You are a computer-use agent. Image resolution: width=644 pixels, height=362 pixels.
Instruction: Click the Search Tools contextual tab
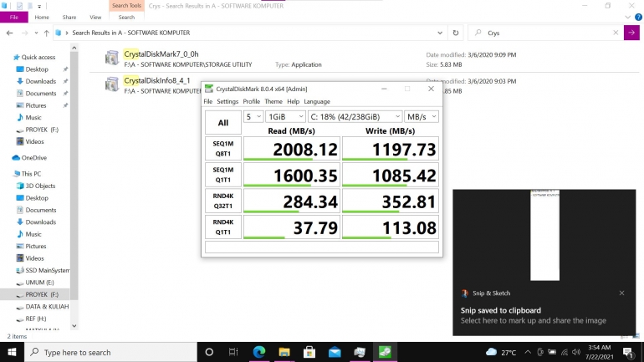126,6
